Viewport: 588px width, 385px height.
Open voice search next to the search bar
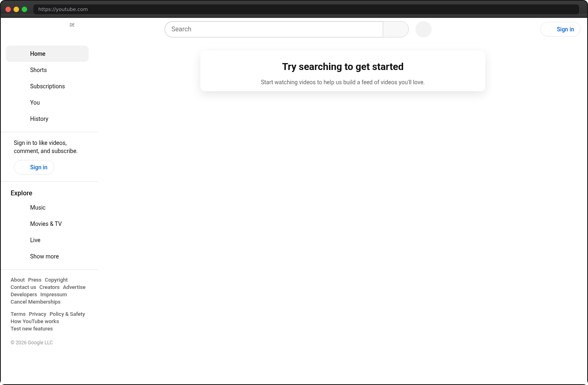coord(423,29)
